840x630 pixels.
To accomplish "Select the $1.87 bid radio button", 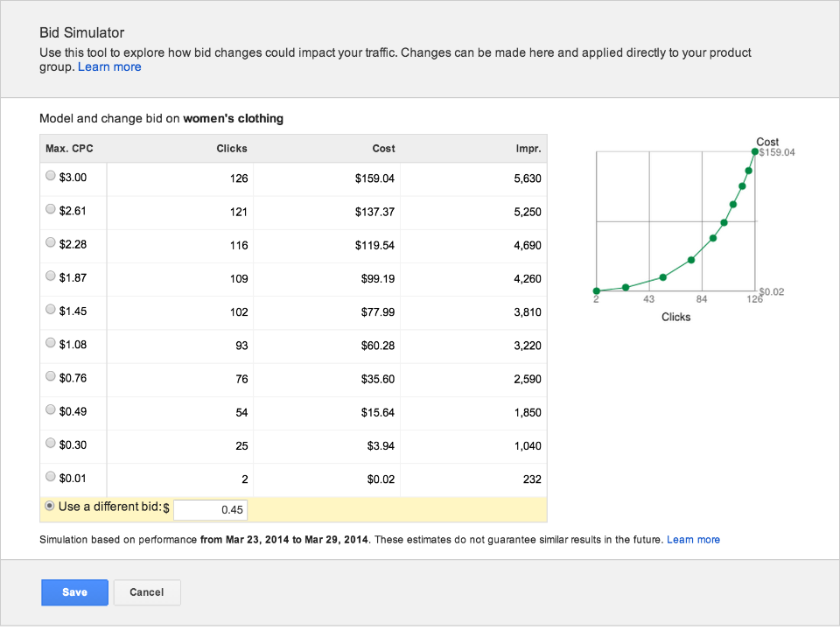I will [51, 276].
